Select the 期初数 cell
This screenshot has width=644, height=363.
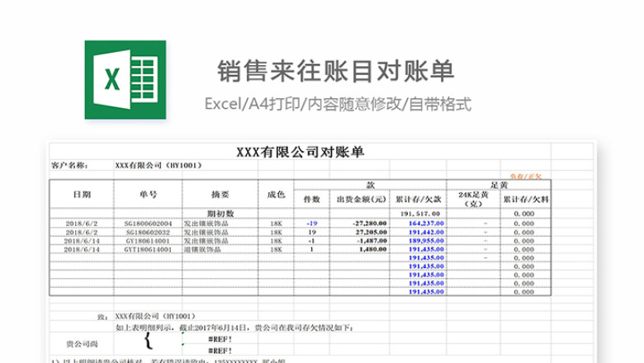[220, 214]
